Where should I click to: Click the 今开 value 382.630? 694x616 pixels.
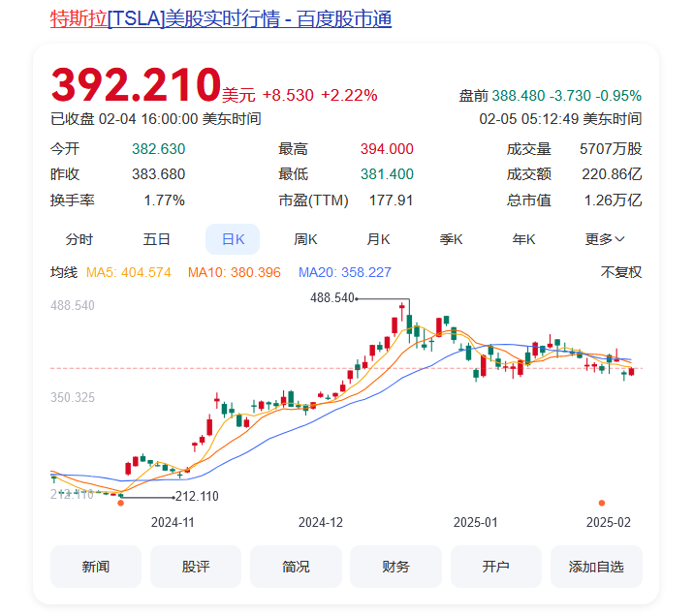point(158,149)
